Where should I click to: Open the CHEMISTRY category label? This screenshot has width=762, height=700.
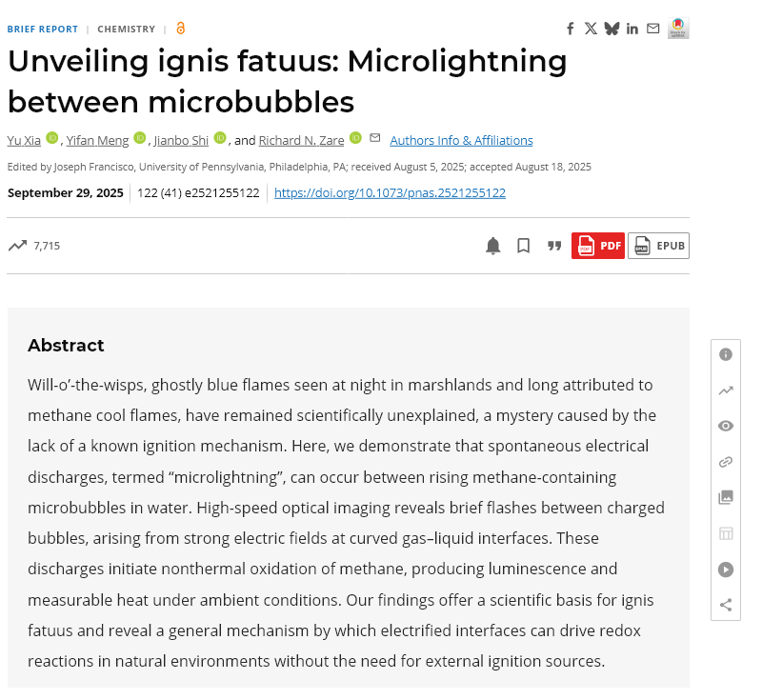pyautogui.click(x=126, y=29)
